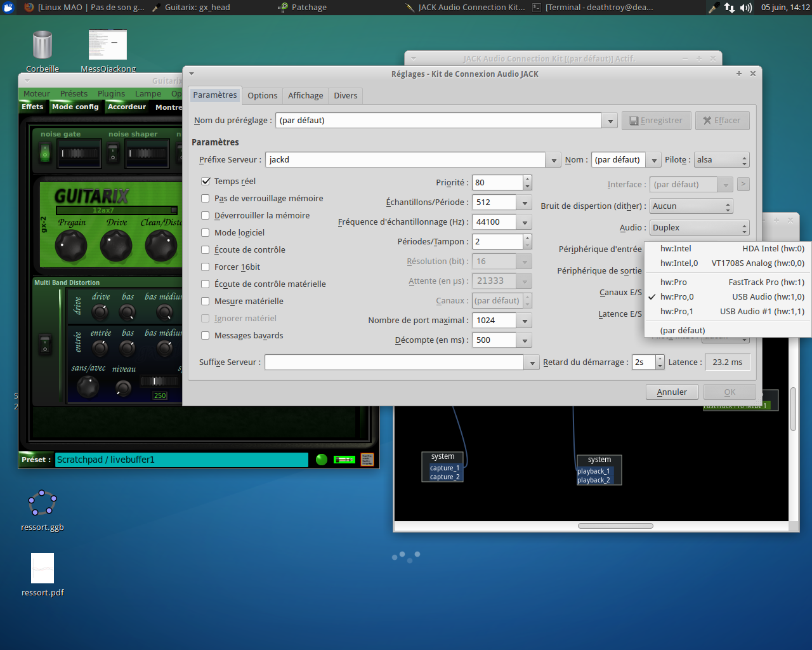The height and width of the screenshot is (650, 812).
Task: Click the Pregain knob on the Guitarix amp
Action: (x=71, y=246)
